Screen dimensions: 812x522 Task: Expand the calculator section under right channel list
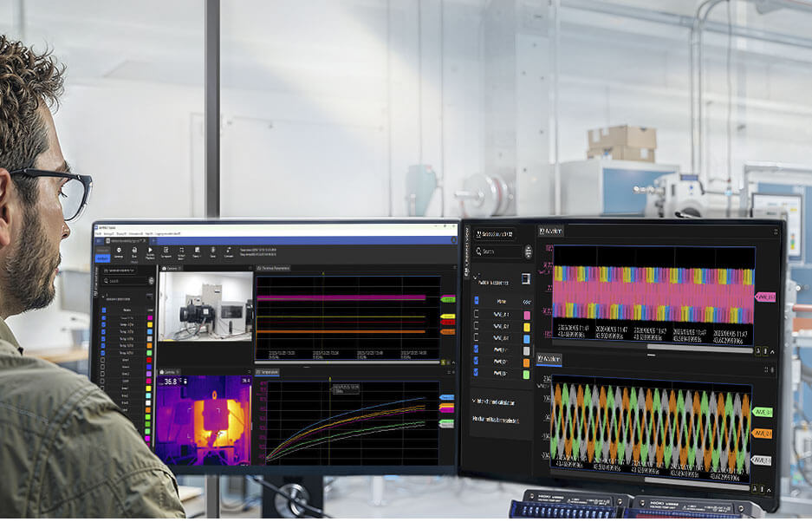(x=494, y=402)
